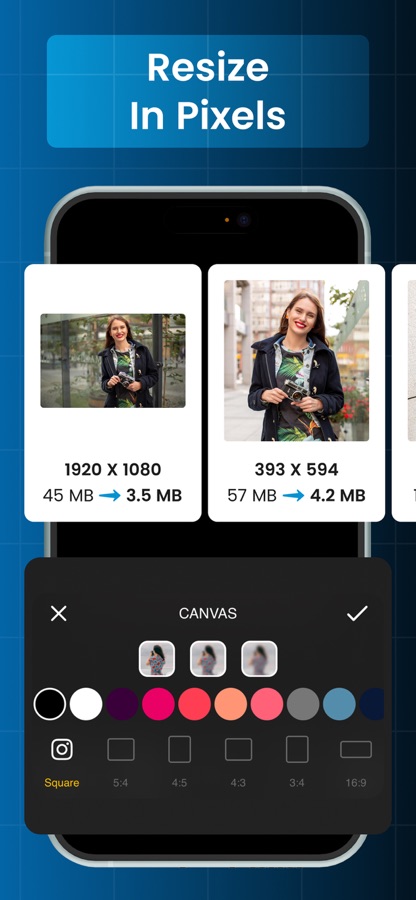The image size is (416, 900).
Task: Pick the dark purple color swatch
Action: (x=122, y=704)
